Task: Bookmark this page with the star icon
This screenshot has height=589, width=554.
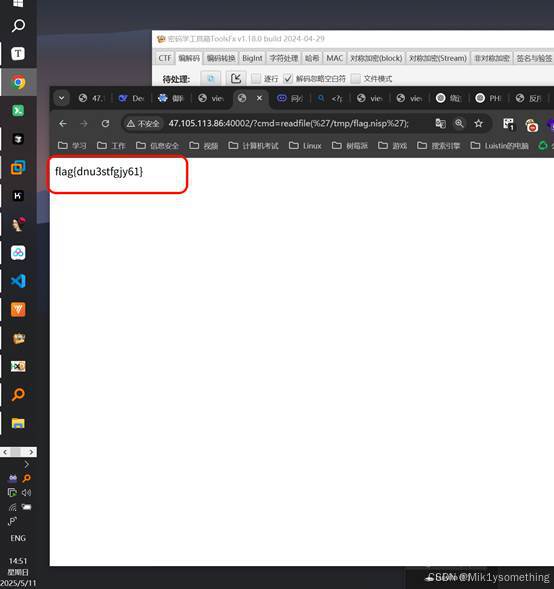Action: point(478,123)
